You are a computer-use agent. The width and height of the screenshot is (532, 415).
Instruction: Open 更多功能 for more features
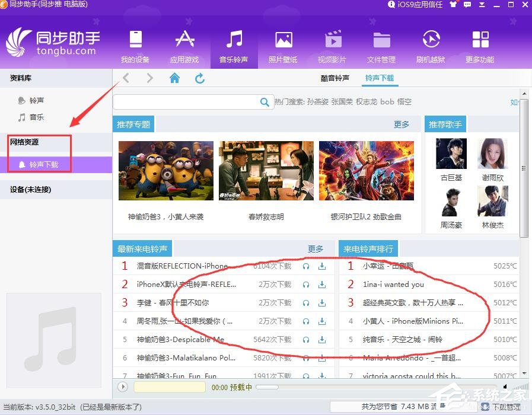pyautogui.click(x=480, y=44)
